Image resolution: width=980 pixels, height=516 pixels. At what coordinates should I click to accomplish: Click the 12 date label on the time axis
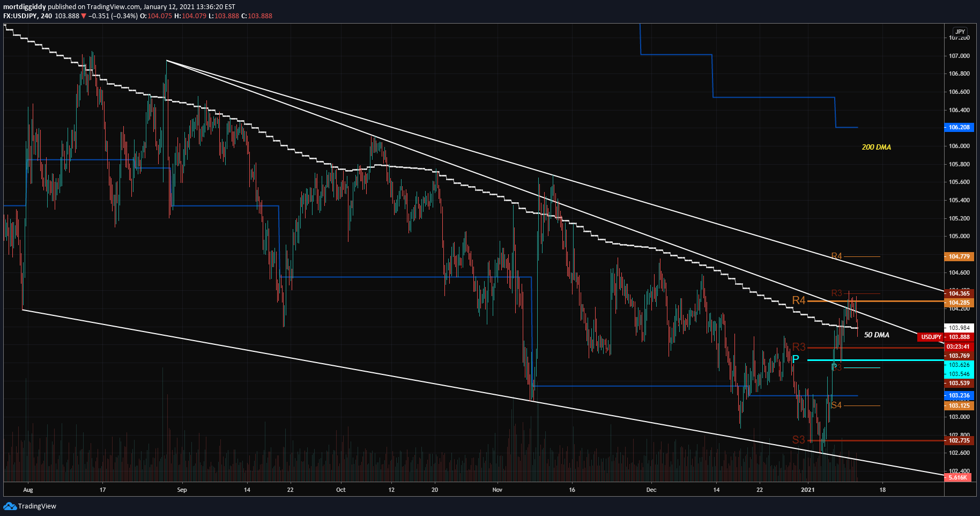pyautogui.click(x=391, y=490)
